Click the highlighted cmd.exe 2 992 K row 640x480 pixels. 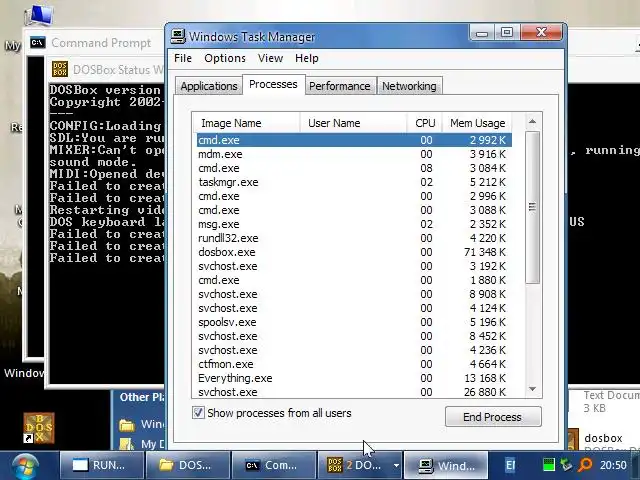[x=354, y=140]
